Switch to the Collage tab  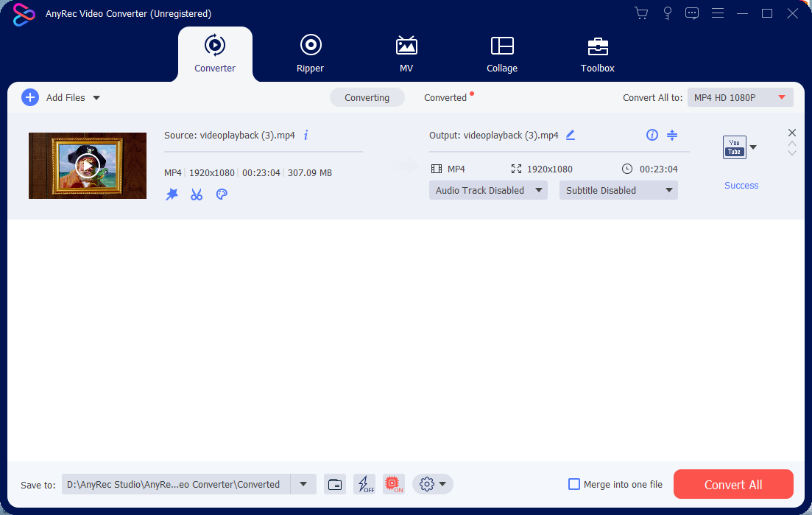(502, 54)
